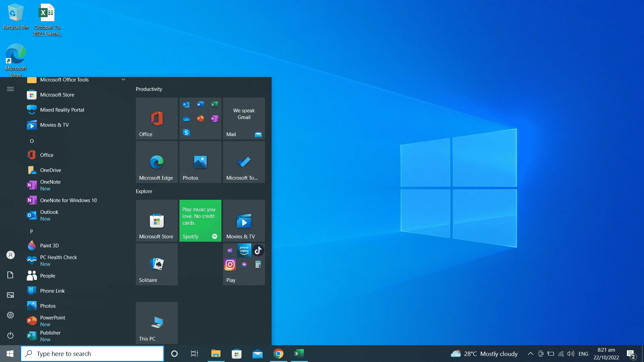The height and width of the screenshot is (362, 644).
Task: Open the Play tile folder
Action: (244, 264)
